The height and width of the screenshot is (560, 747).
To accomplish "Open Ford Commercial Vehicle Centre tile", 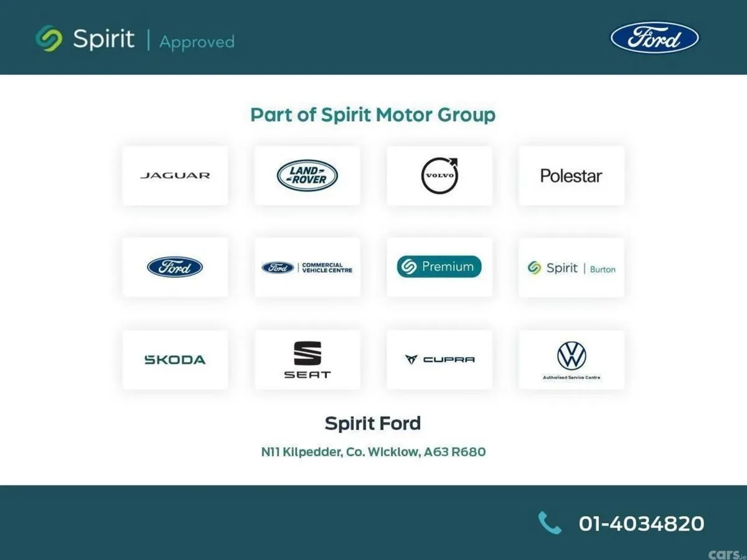I will click(x=307, y=267).
